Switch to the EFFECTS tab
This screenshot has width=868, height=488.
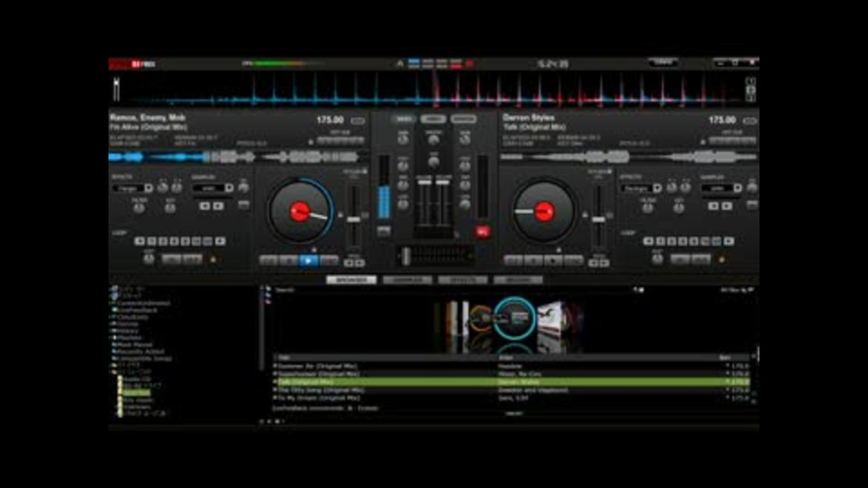click(x=463, y=280)
